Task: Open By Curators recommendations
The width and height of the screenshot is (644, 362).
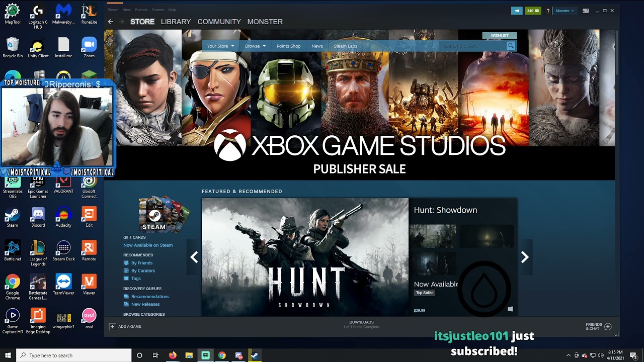Action: pyautogui.click(x=143, y=270)
